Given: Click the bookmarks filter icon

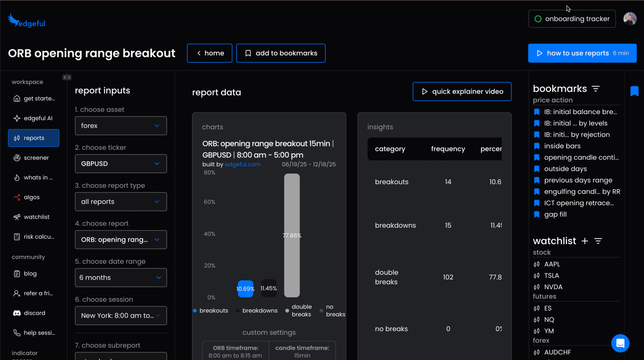Looking at the screenshot, I should [x=596, y=89].
